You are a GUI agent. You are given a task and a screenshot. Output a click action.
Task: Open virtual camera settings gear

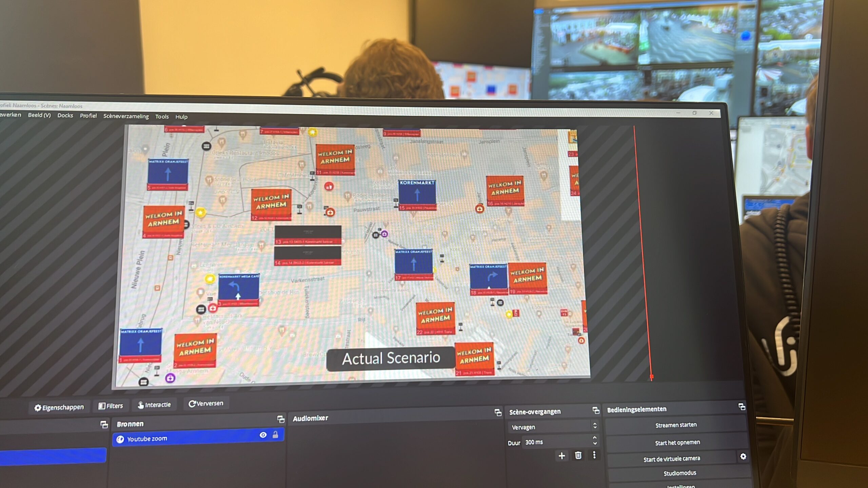coord(743,456)
